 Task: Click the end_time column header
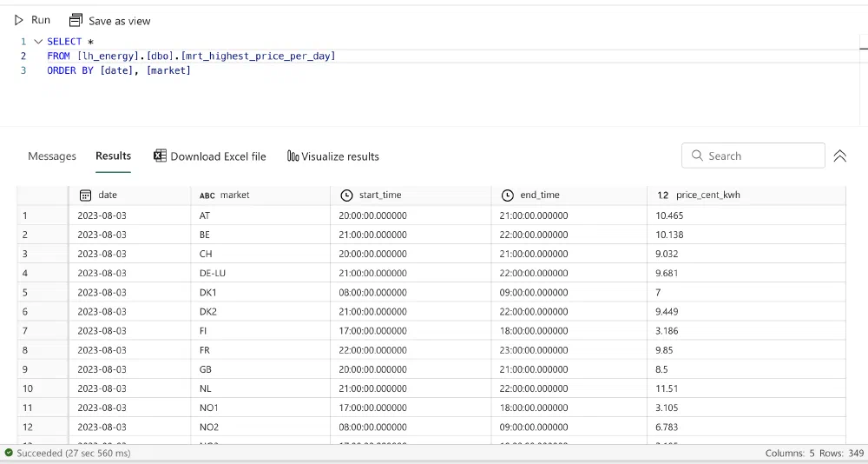click(569, 196)
